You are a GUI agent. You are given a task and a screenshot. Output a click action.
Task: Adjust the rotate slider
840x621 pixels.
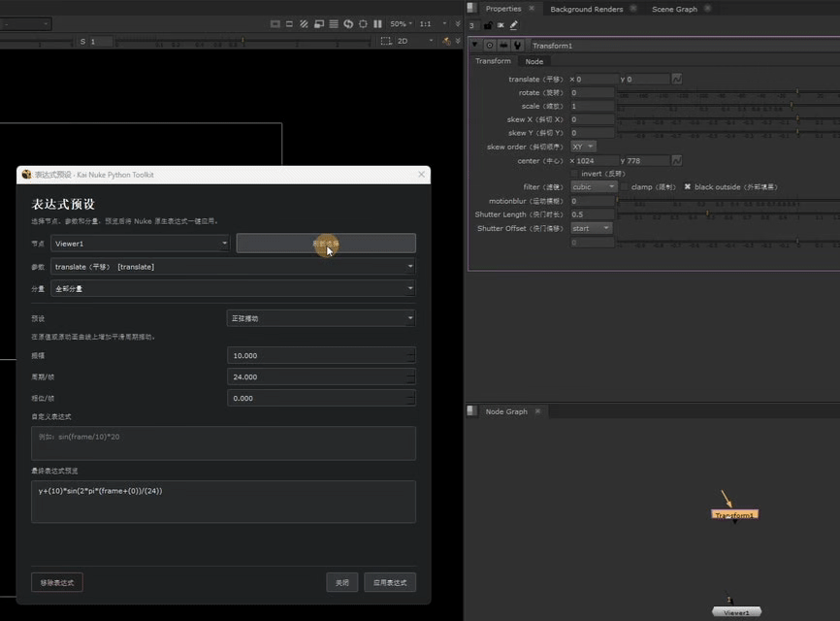pos(728,93)
